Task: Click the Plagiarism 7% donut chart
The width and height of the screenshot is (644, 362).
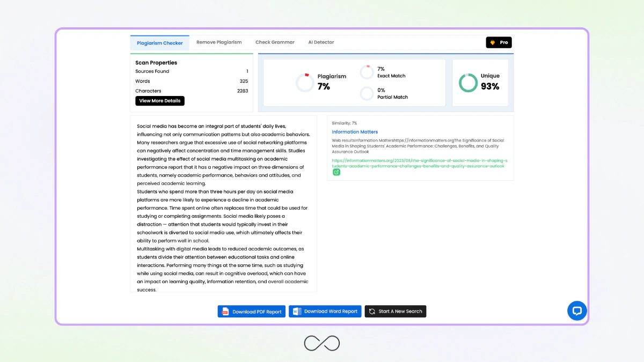Action: click(305, 83)
